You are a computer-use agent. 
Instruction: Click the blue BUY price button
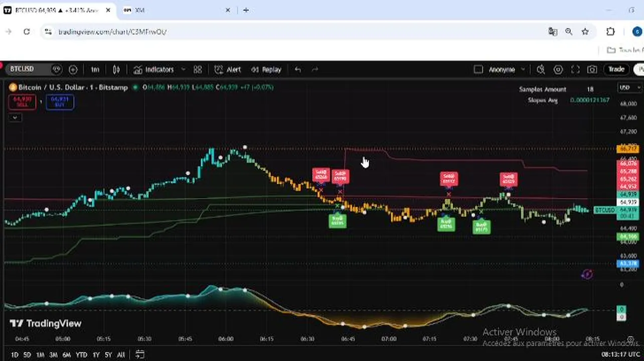(60, 102)
